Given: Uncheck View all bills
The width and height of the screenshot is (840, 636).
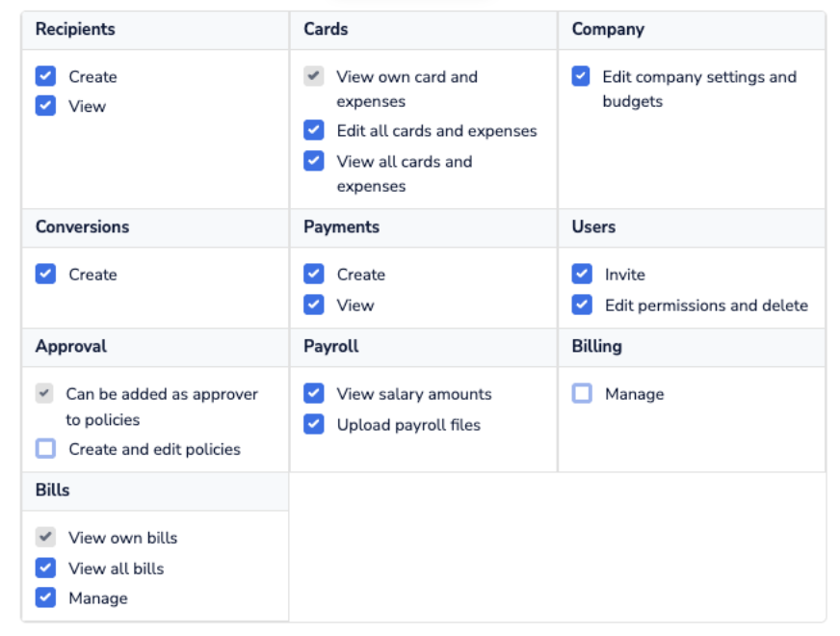Looking at the screenshot, I should [x=45, y=568].
